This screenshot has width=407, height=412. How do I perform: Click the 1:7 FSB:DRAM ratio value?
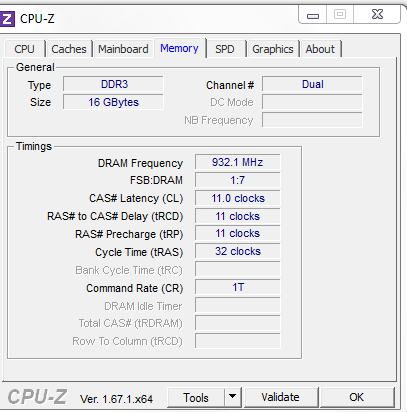point(238,180)
